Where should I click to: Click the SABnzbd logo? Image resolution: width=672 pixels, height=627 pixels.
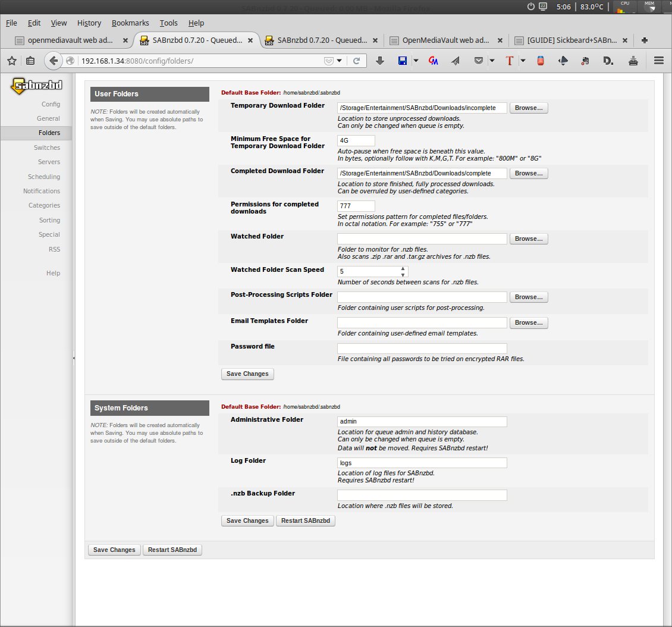tap(36, 86)
